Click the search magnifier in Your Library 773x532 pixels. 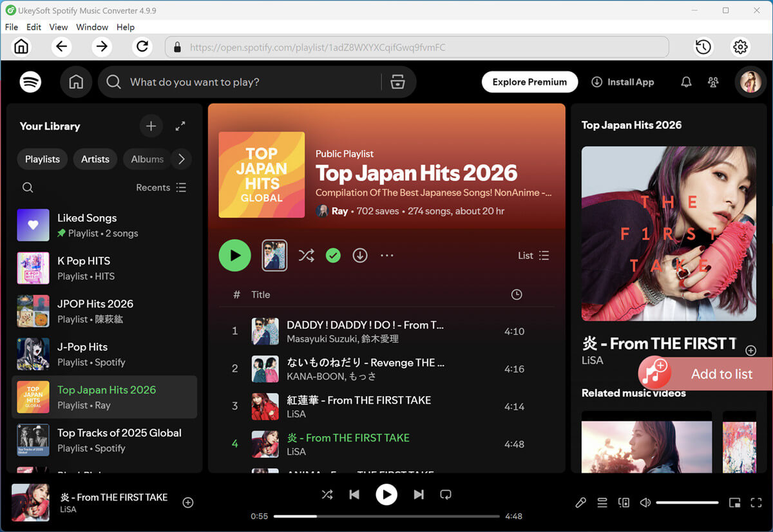pos(27,187)
